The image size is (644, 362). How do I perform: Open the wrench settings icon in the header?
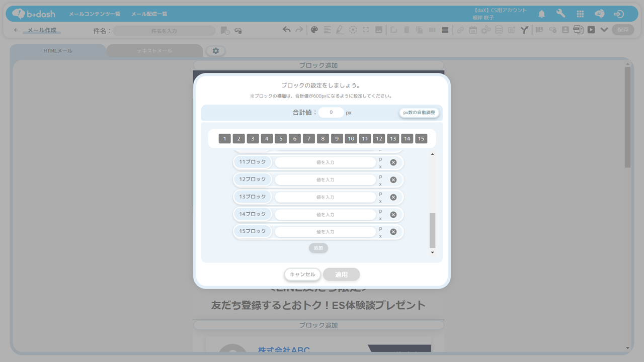[x=560, y=14]
